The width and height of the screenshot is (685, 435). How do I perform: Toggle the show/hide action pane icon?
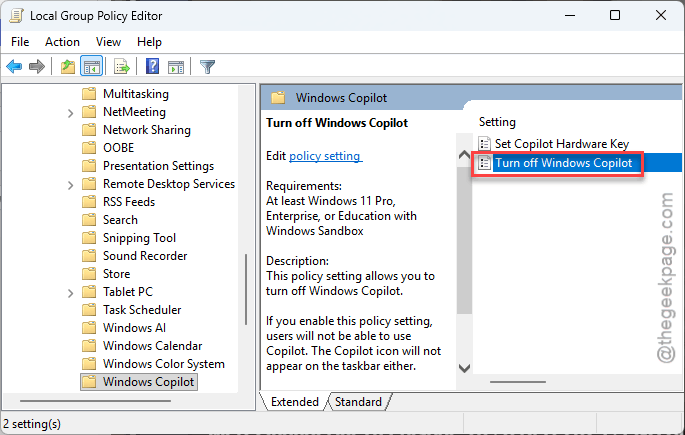coord(176,67)
